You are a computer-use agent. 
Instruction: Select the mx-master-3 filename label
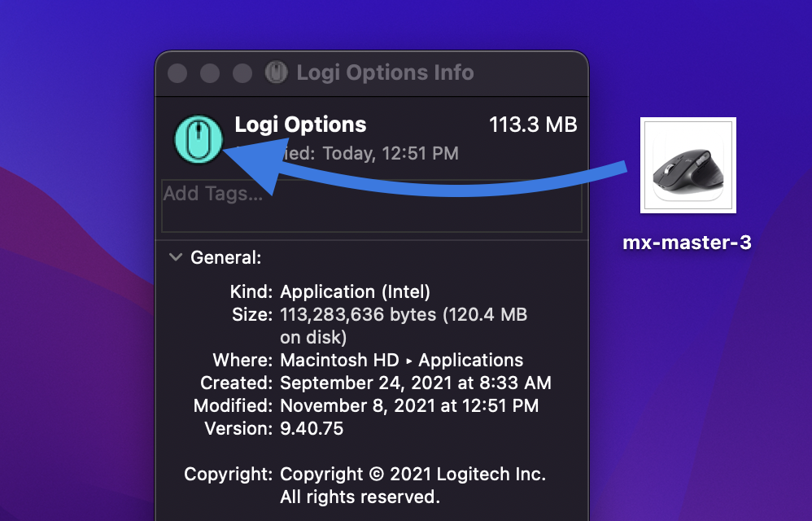click(688, 242)
